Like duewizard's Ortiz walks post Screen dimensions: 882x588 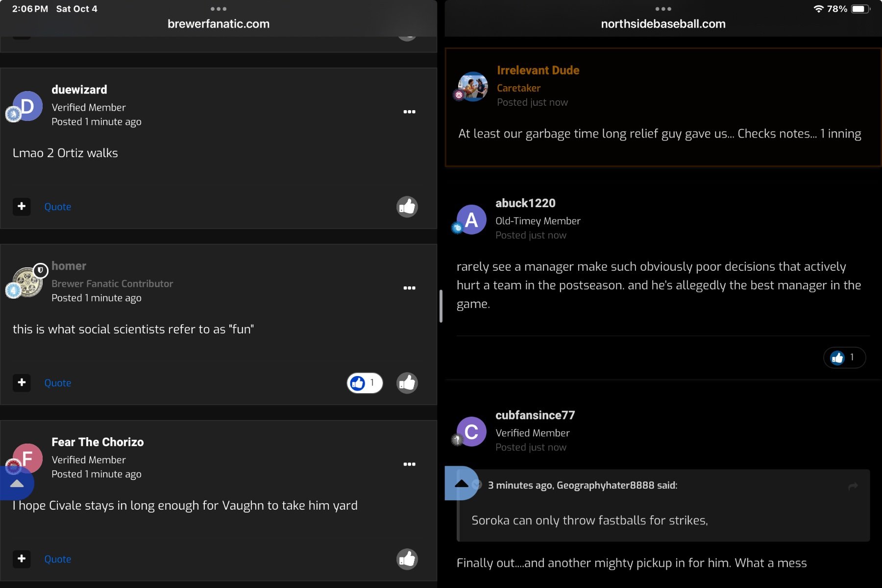click(x=407, y=207)
